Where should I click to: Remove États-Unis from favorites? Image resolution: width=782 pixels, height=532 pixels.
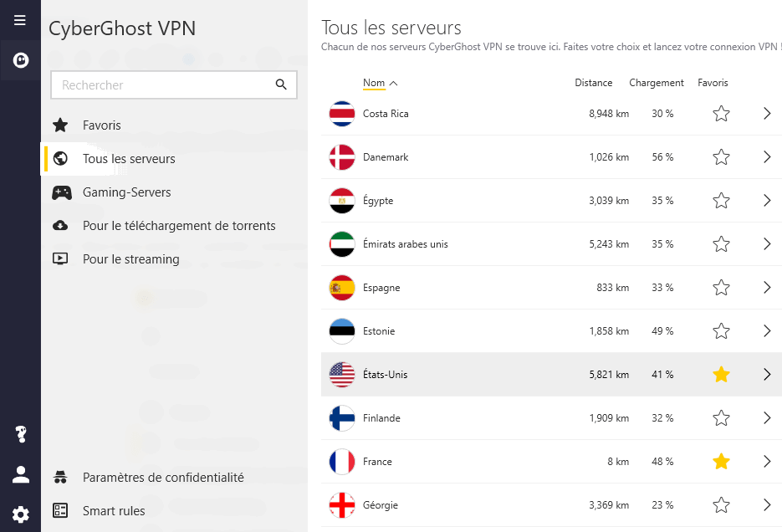coord(721,375)
